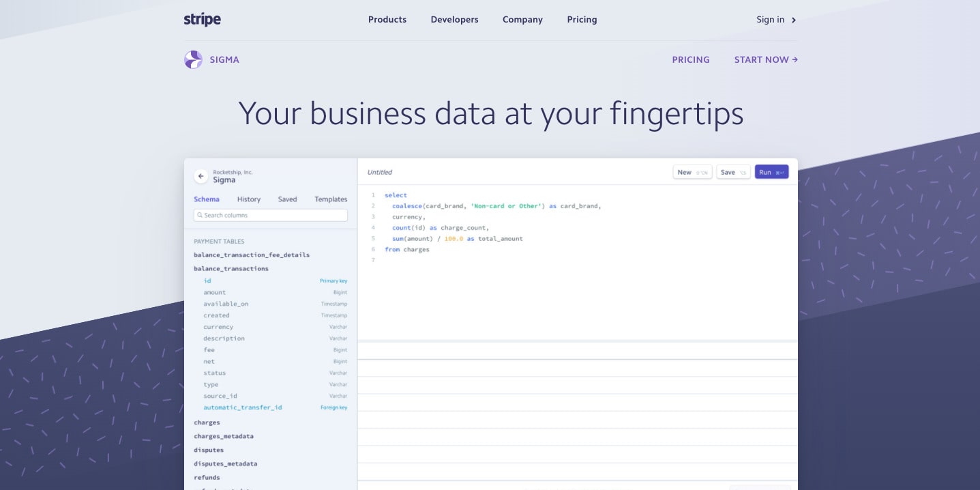The width and height of the screenshot is (980, 490).
Task: Click the Primary key badge on id
Action: coord(333,280)
